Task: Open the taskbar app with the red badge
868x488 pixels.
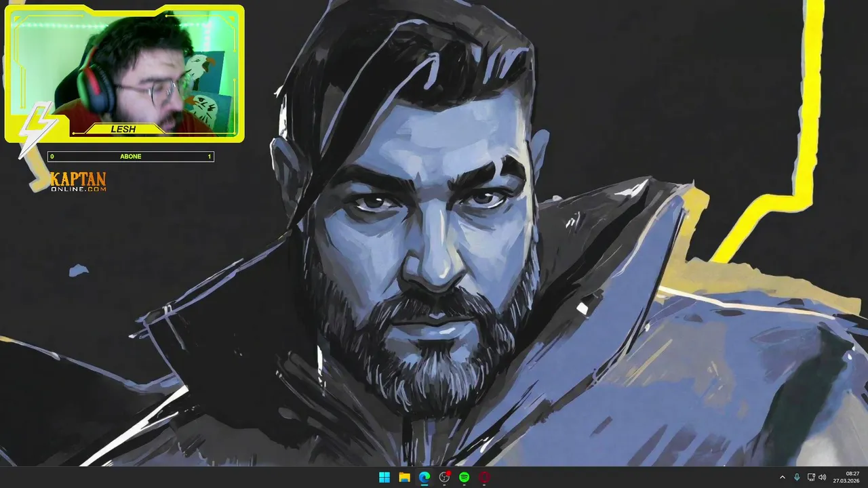Action: click(444, 477)
